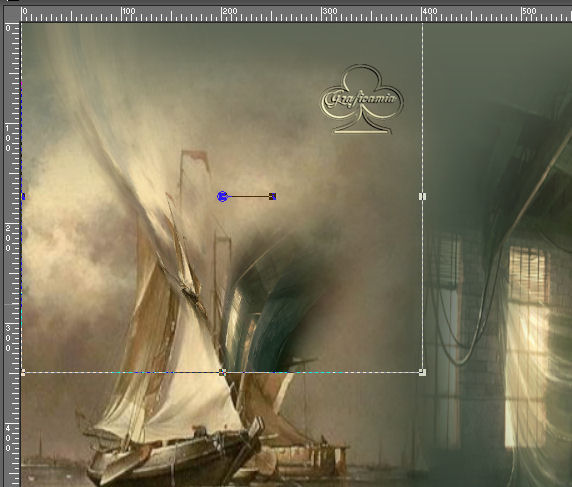The width and height of the screenshot is (572, 487).
Task: Click the 400 mark on horizontal ruler
Action: point(430,11)
